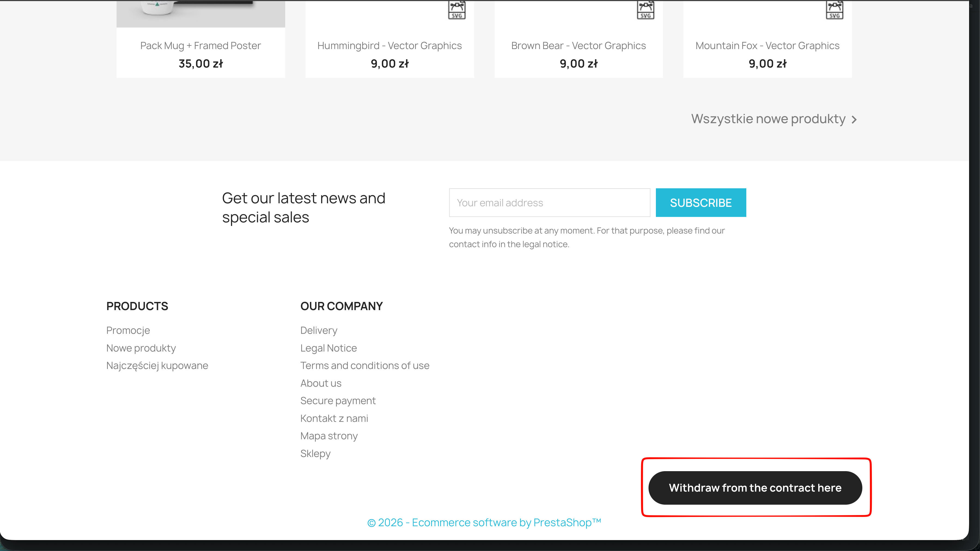Screen dimensions: 980x551
Task: Focus the Your email address field
Action: (x=549, y=202)
